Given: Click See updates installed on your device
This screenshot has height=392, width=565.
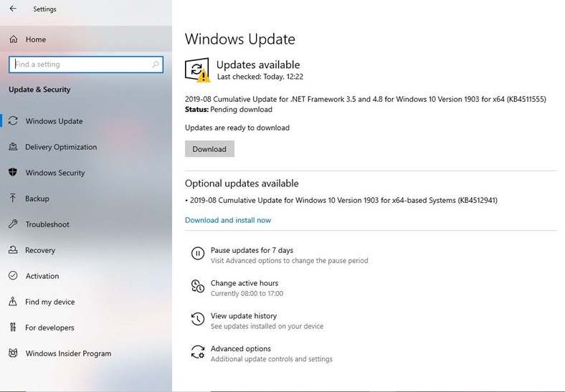Looking at the screenshot, I should (x=267, y=326).
